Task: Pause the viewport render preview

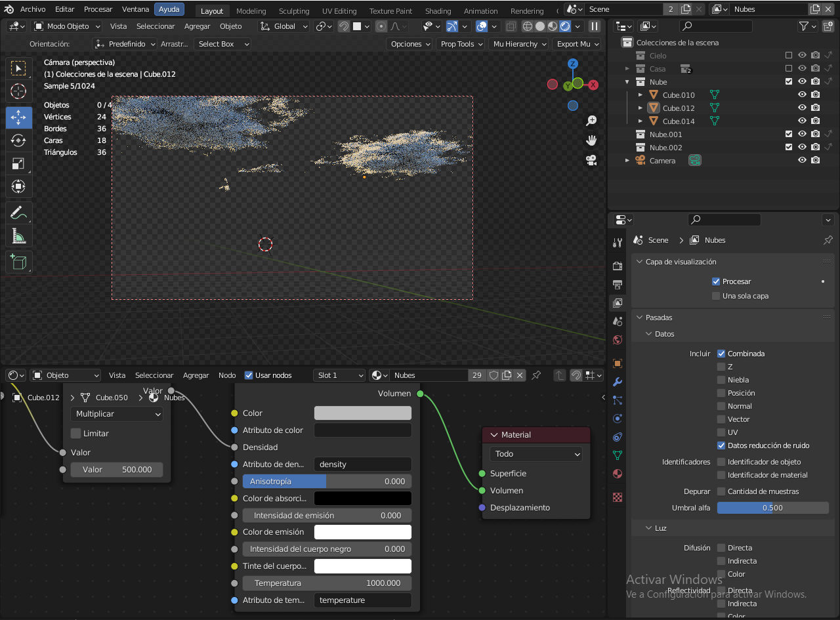Action: coord(594,26)
